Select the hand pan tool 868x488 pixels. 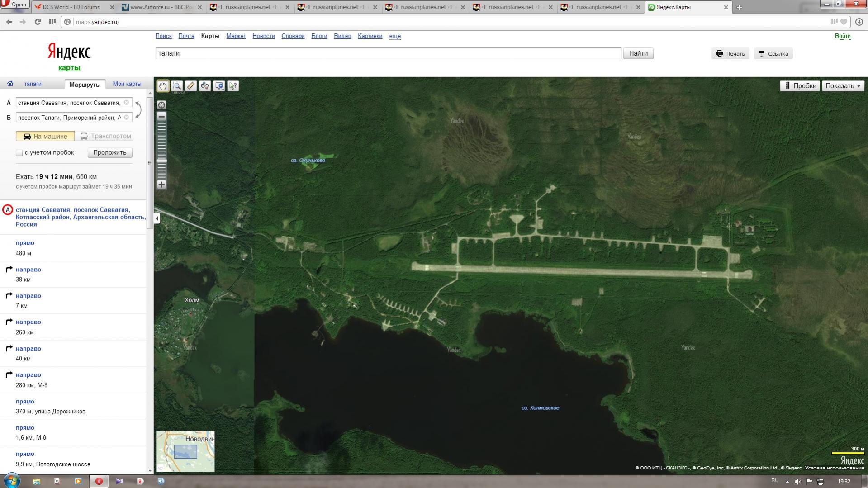point(162,86)
